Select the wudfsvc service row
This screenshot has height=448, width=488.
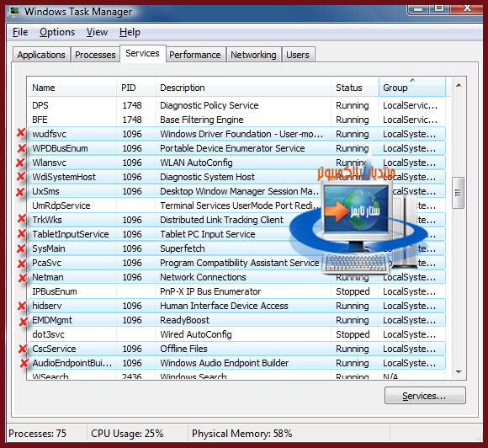[236, 134]
